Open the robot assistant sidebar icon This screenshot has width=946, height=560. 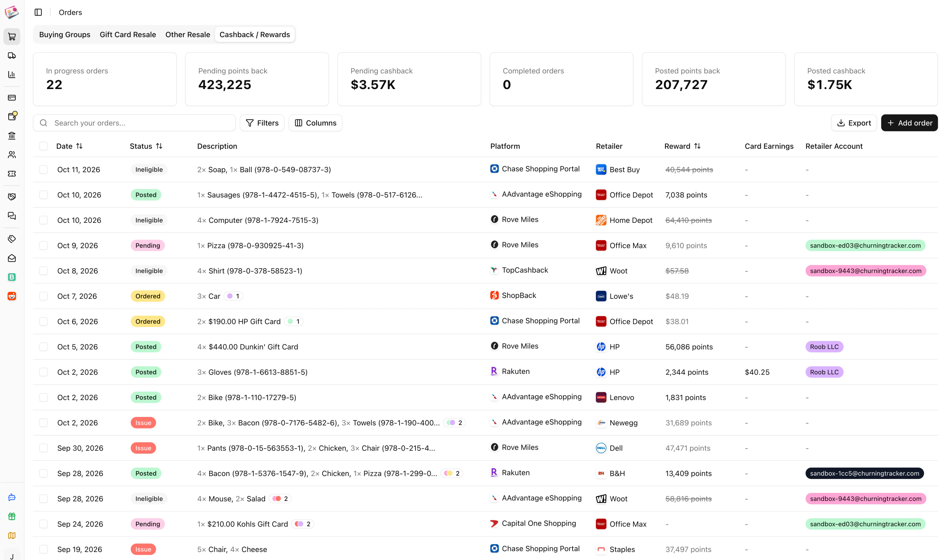coord(12,497)
